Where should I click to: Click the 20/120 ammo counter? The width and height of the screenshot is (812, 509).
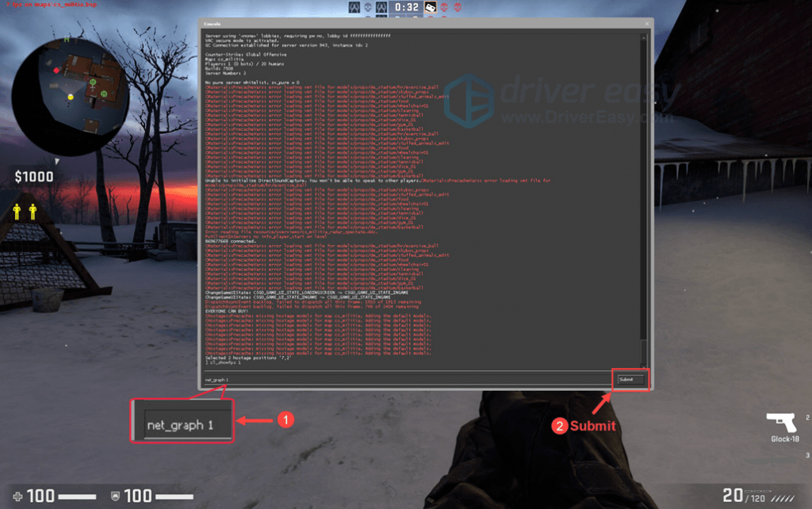(744, 496)
